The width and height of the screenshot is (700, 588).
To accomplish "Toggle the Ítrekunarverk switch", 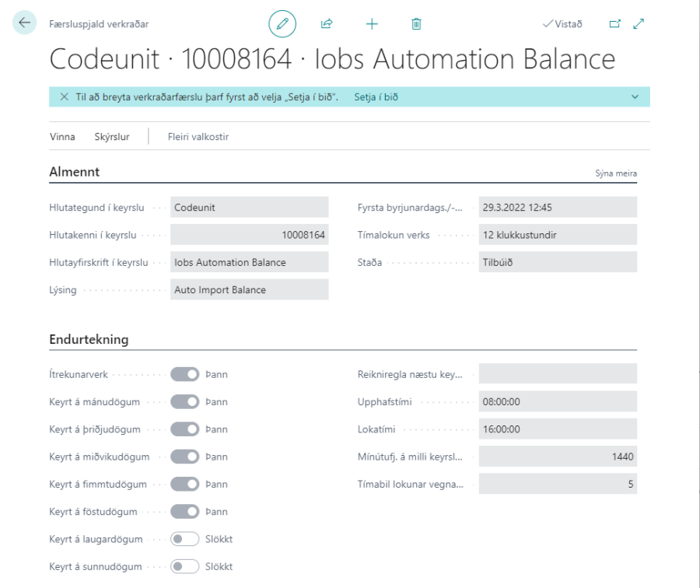I will pos(185,375).
